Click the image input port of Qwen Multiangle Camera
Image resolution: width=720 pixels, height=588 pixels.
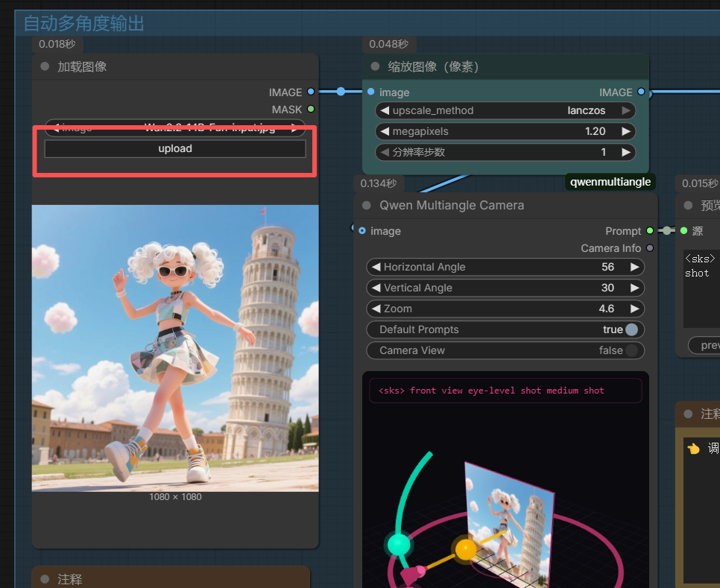[x=362, y=230]
